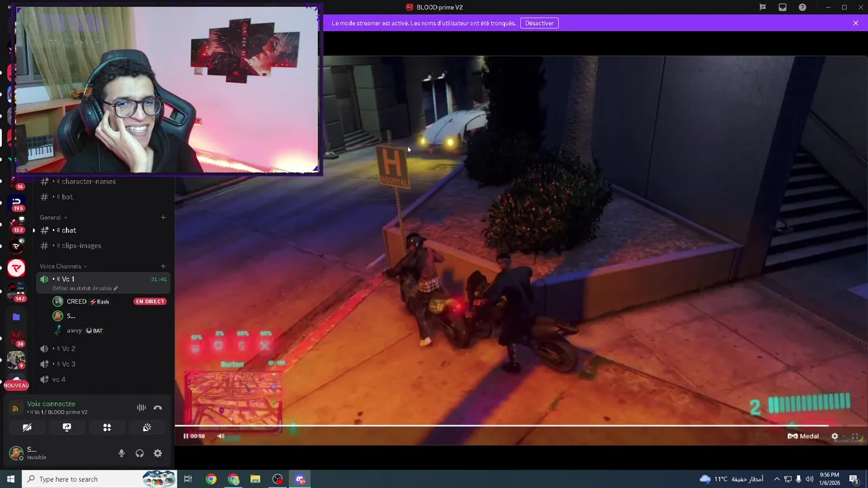Screen dimensions: 868x488
Task: Enter fullscreen on Medal clip player
Action: pos(855,436)
